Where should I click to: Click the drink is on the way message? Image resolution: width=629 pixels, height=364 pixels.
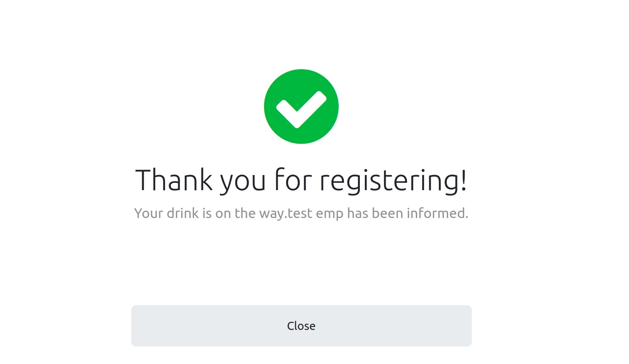point(301,213)
